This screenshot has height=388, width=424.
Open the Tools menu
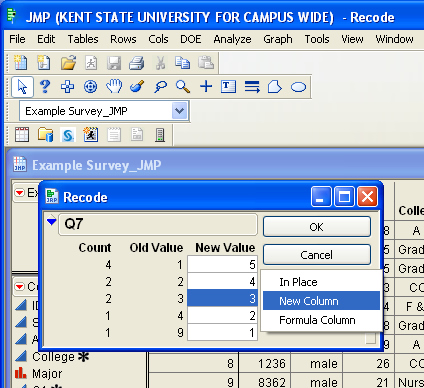pyautogui.click(x=317, y=39)
